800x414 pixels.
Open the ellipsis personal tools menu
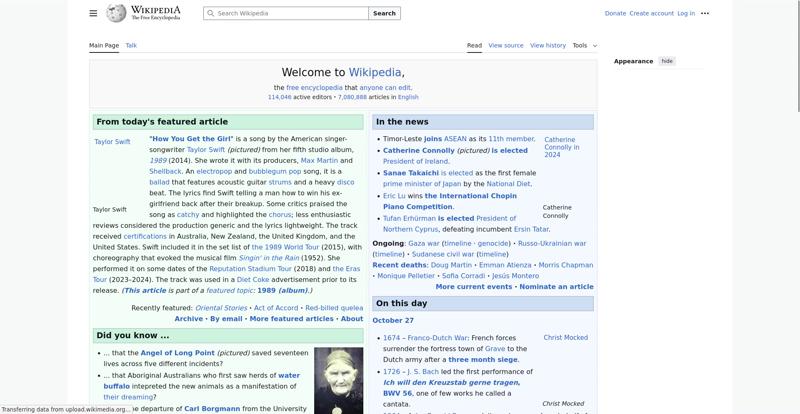pyautogui.click(x=705, y=13)
